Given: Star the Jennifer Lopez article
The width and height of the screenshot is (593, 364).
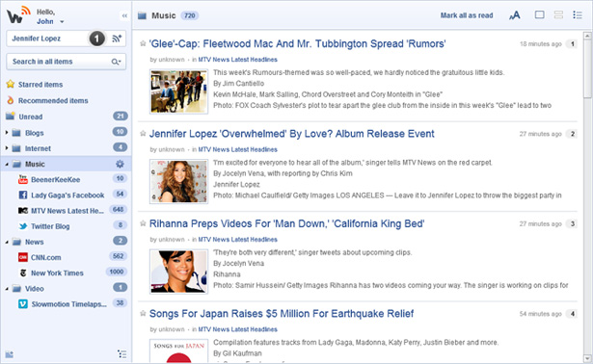Looking at the screenshot, I should click(143, 134).
